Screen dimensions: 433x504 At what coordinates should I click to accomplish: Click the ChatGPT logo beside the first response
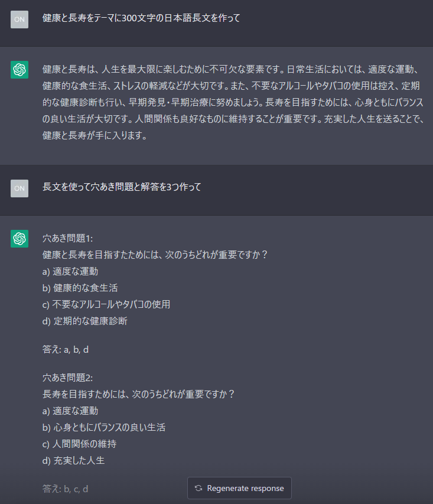(19, 70)
